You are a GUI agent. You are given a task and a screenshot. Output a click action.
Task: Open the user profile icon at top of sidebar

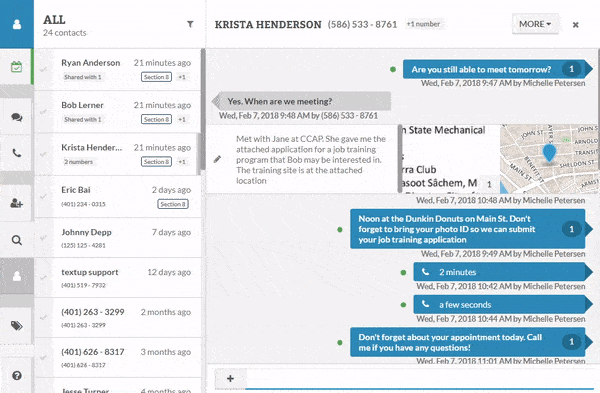17,24
